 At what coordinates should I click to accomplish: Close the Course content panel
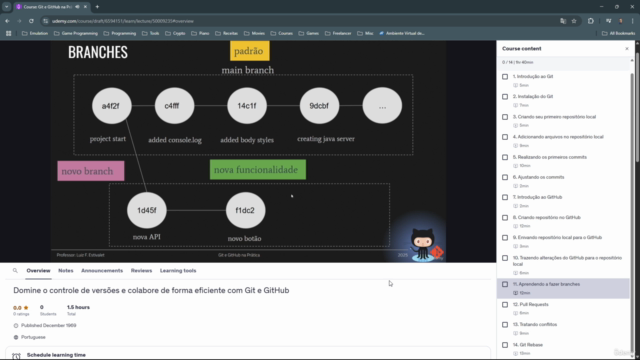point(627,49)
